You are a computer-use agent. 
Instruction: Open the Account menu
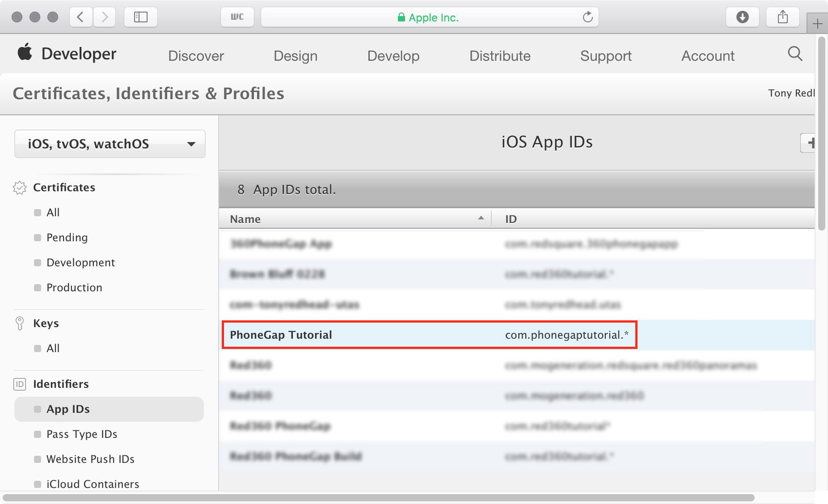point(708,56)
